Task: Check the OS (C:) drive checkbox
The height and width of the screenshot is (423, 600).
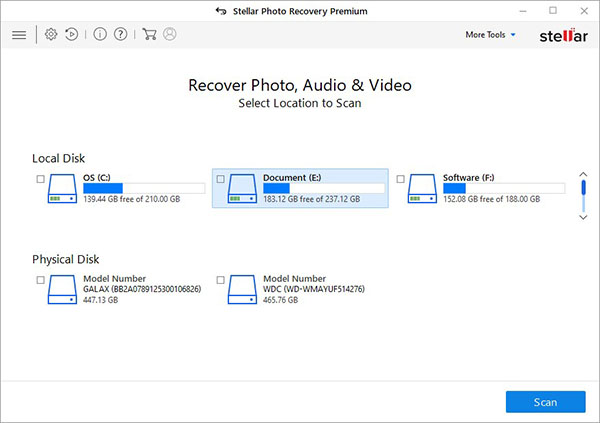Action: coord(41,179)
